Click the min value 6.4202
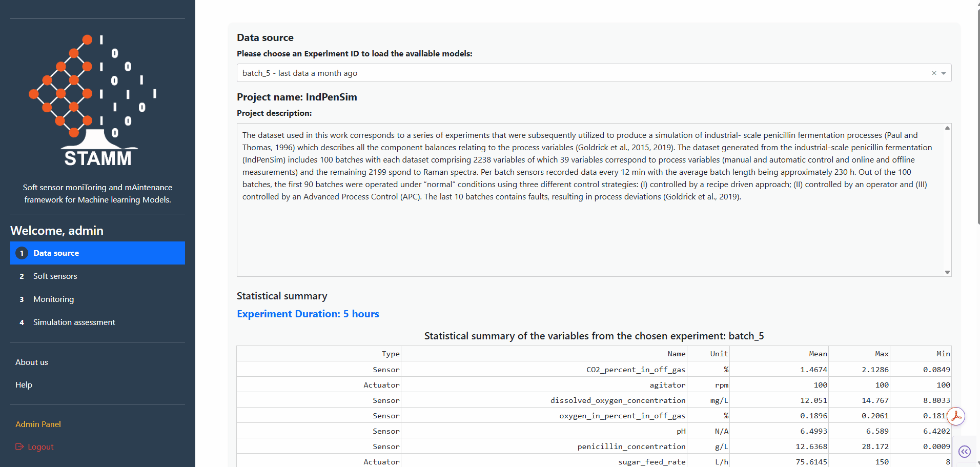The height and width of the screenshot is (467, 980). pyautogui.click(x=936, y=431)
